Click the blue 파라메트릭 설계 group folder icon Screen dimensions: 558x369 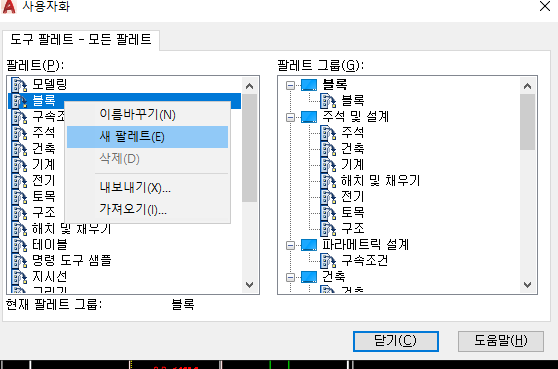point(309,245)
